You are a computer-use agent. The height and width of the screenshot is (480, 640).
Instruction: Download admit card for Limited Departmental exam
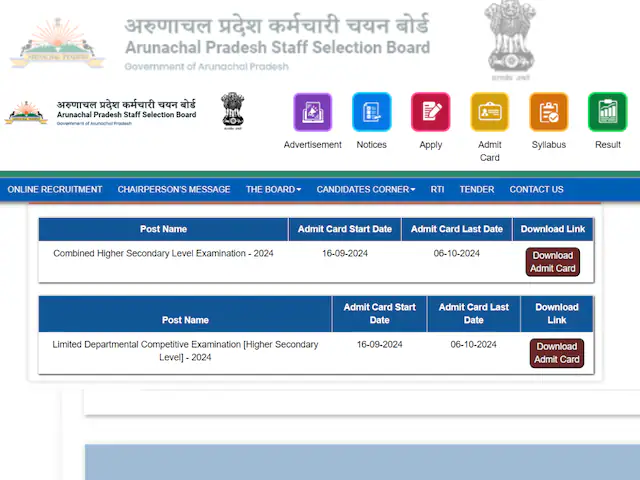click(x=557, y=353)
